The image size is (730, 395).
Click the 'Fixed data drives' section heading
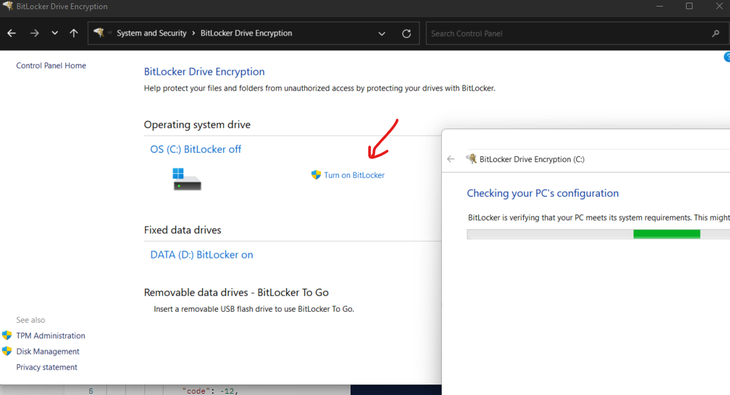182,230
